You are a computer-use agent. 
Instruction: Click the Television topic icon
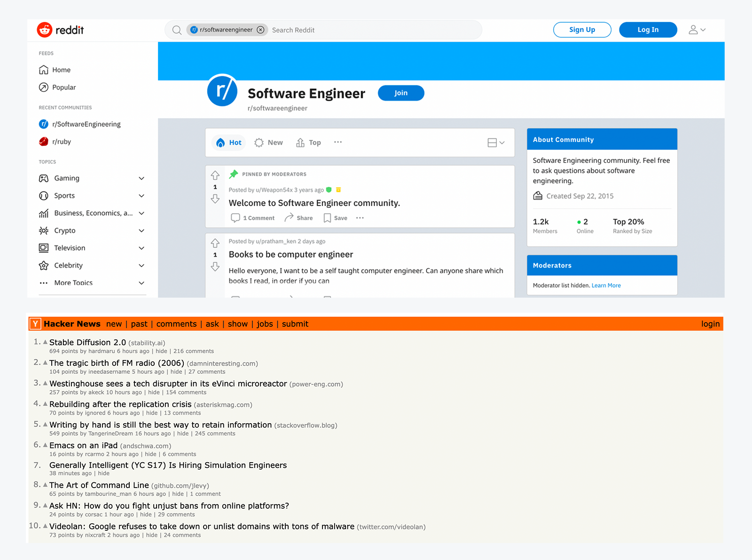pyautogui.click(x=44, y=248)
